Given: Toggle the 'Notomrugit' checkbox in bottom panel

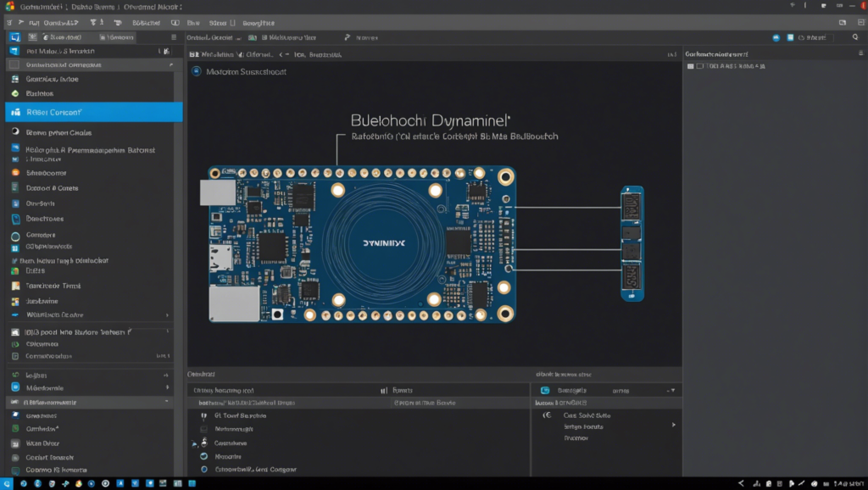Looking at the screenshot, I should point(203,429).
